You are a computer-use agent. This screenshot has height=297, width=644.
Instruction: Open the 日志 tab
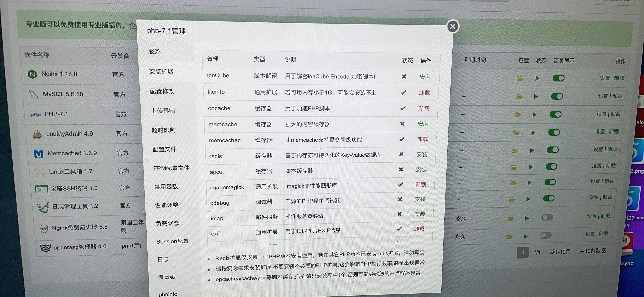(x=163, y=259)
